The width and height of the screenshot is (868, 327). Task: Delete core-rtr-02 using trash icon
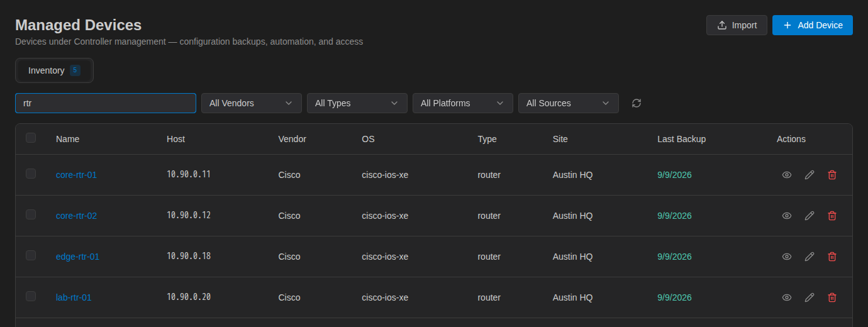tap(832, 216)
